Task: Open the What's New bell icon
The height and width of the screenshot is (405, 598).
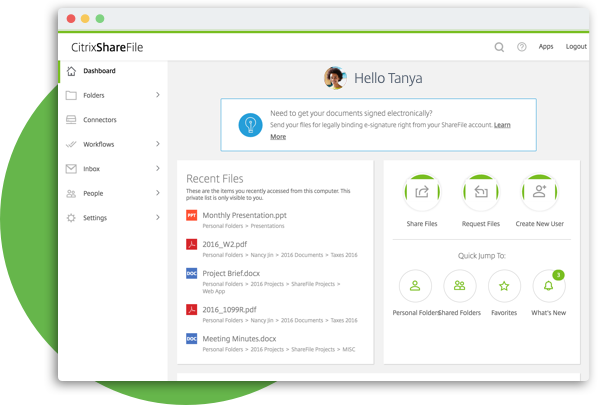Action: click(x=548, y=286)
